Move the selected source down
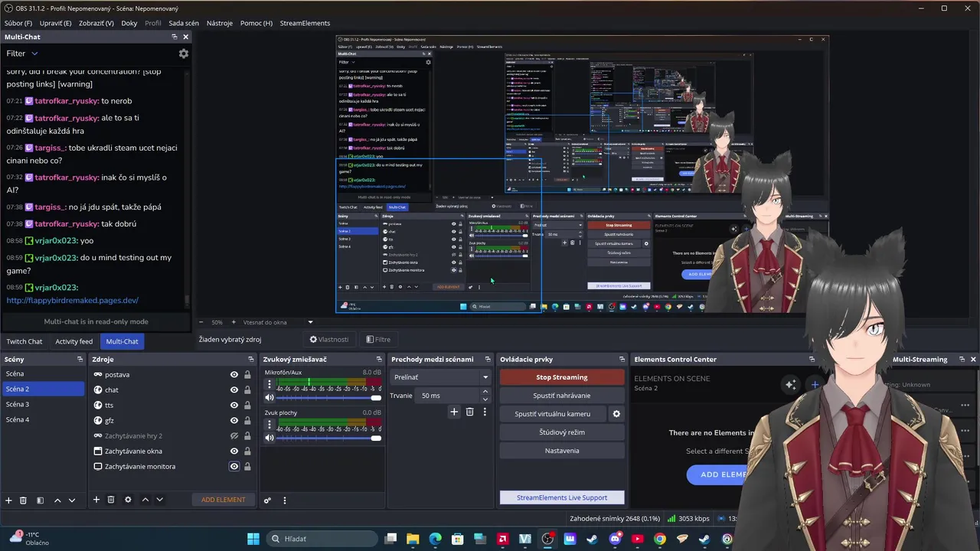 click(159, 500)
